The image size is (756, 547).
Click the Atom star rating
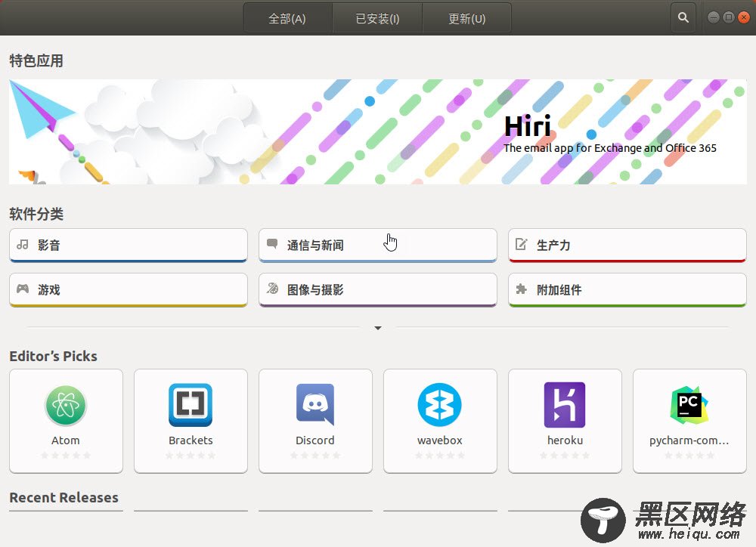66,456
